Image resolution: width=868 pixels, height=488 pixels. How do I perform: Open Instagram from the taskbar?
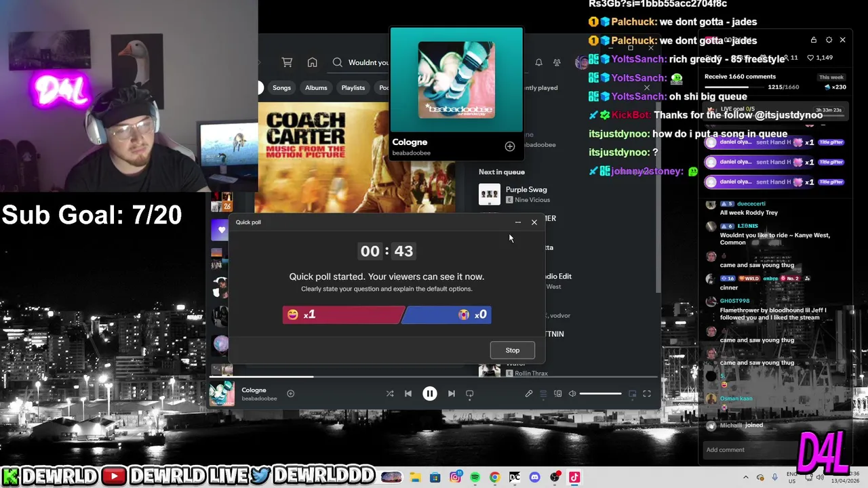click(x=455, y=477)
